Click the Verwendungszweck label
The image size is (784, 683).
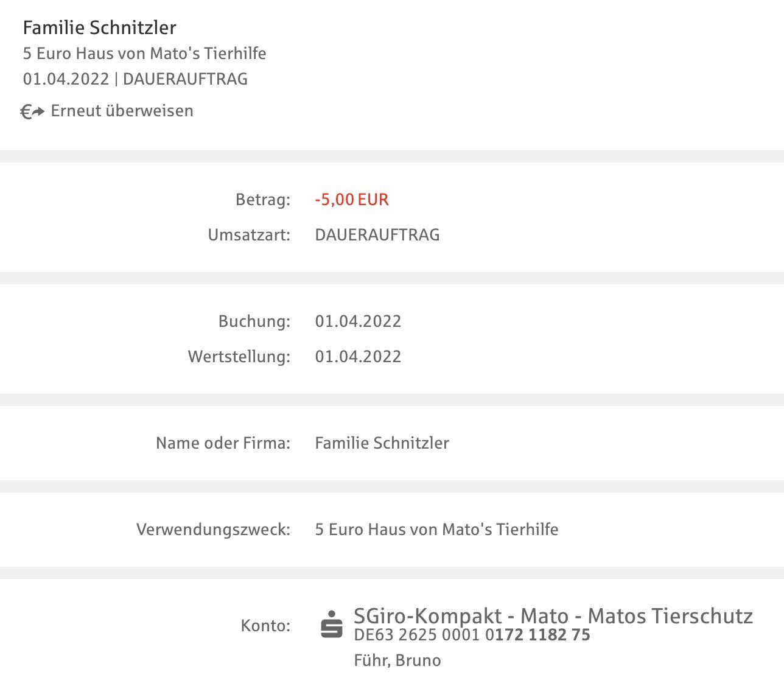(x=214, y=530)
